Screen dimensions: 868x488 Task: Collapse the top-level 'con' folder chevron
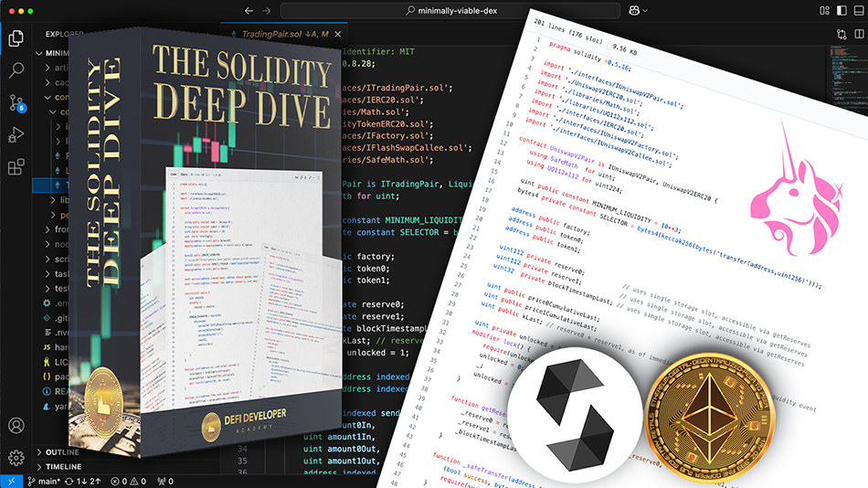point(48,97)
